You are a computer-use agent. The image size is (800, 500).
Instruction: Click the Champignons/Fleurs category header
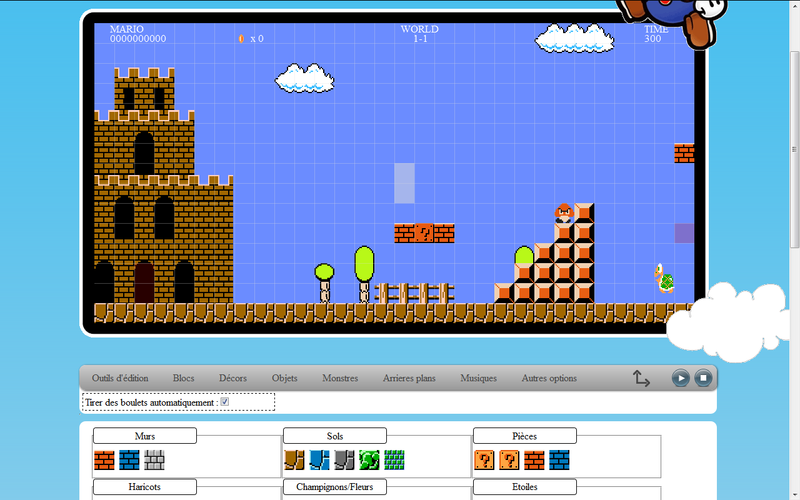[335, 487]
